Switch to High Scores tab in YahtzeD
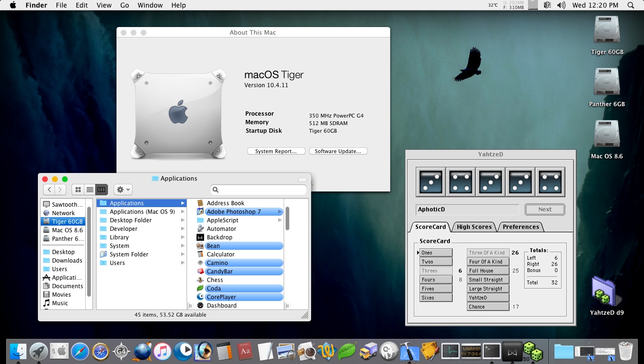The height and width of the screenshot is (364, 644). coord(474,227)
